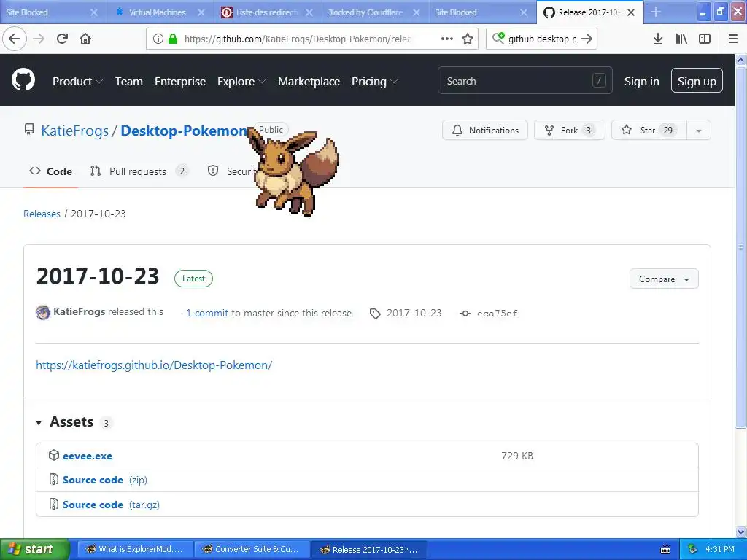Click the Notifications button
This screenshot has width=747, height=560.
(485, 130)
